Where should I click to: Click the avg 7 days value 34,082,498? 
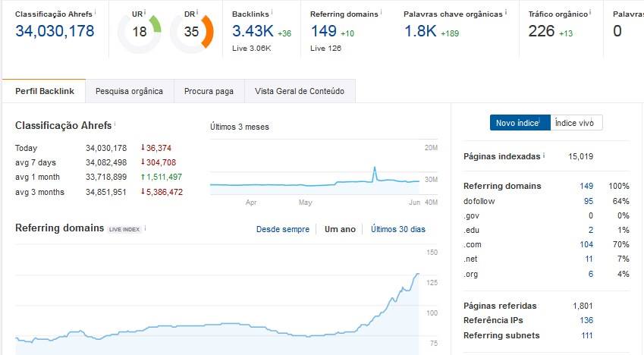coord(106,162)
